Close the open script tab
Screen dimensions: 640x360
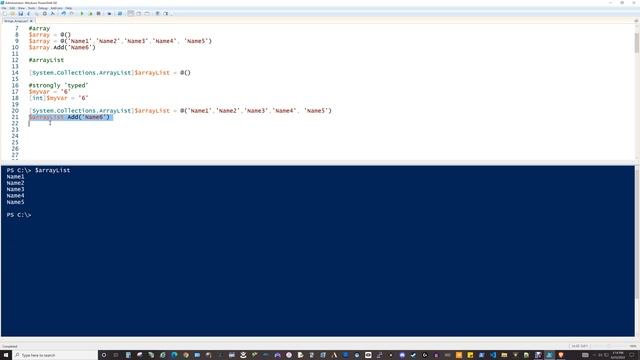coord(31,21)
